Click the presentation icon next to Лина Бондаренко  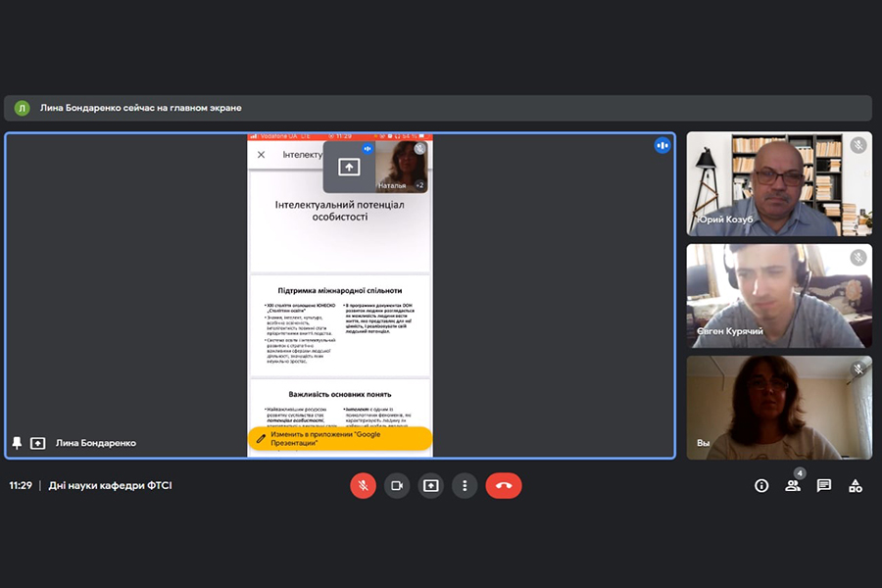coord(37,443)
